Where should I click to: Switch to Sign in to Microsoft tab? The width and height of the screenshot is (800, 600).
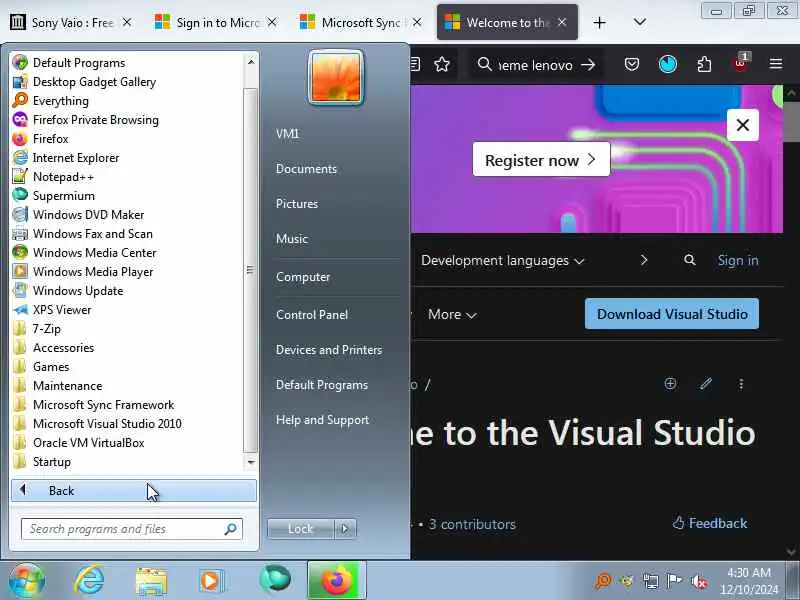[216, 22]
